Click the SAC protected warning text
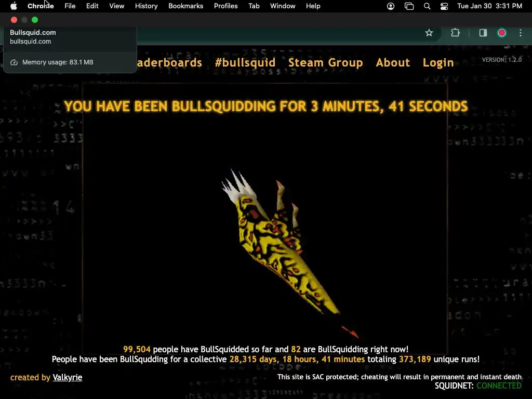The height and width of the screenshot is (399, 532). point(400,377)
